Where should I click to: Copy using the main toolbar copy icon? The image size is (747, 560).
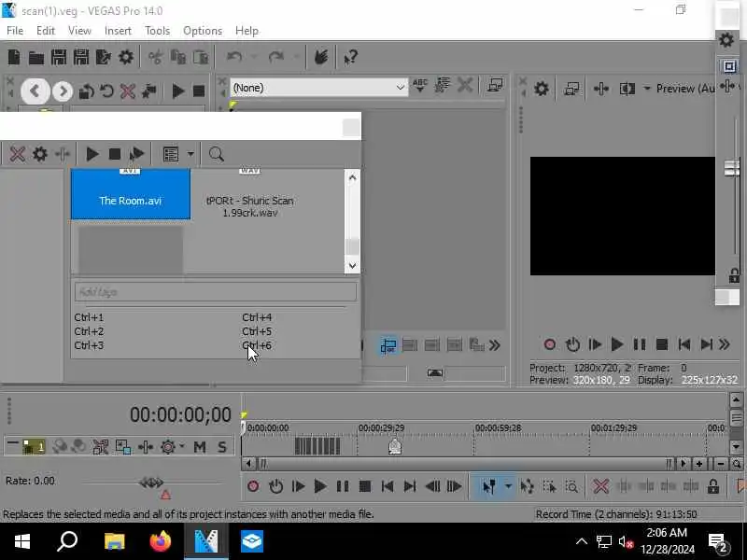point(177,57)
